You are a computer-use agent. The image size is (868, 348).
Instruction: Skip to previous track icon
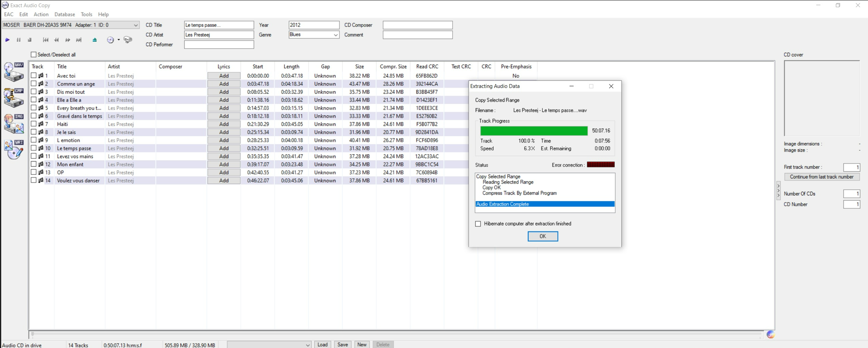pyautogui.click(x=46, y=40)
